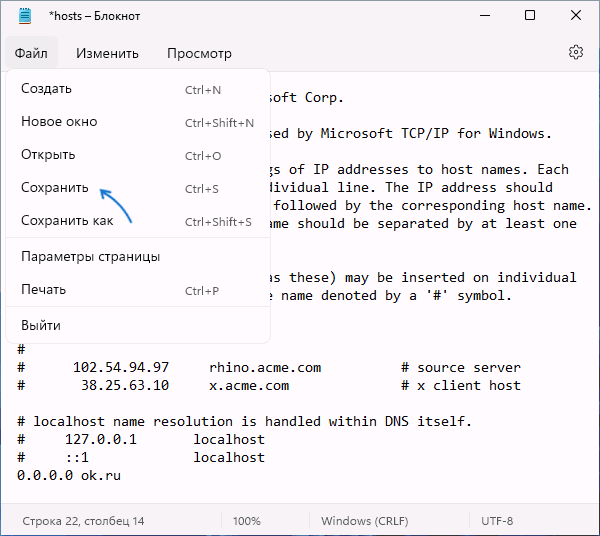Select Печать from the file menu
The height and width of the screenshot is (536, 600).
tap(44, 290)
